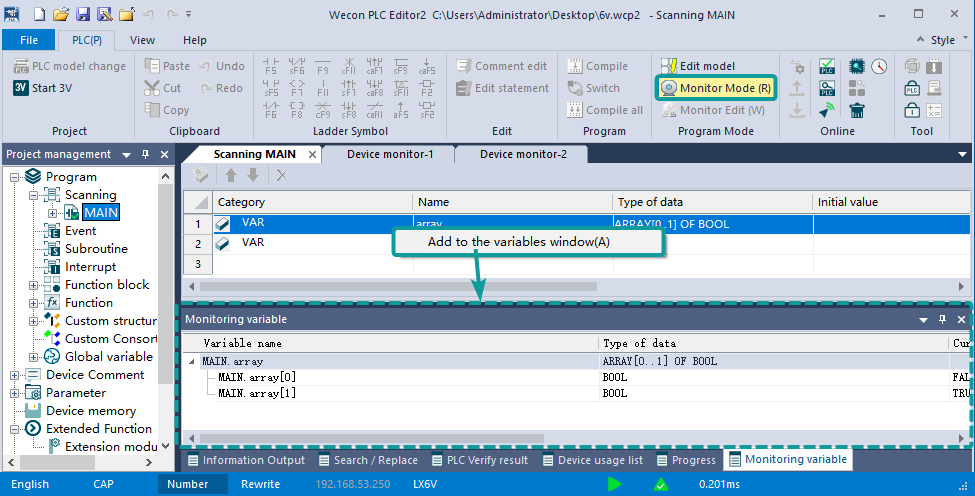This screenshot has width=975, height=496.
Task: Click the Edit model icon
Action: click(x=668, y=66)
